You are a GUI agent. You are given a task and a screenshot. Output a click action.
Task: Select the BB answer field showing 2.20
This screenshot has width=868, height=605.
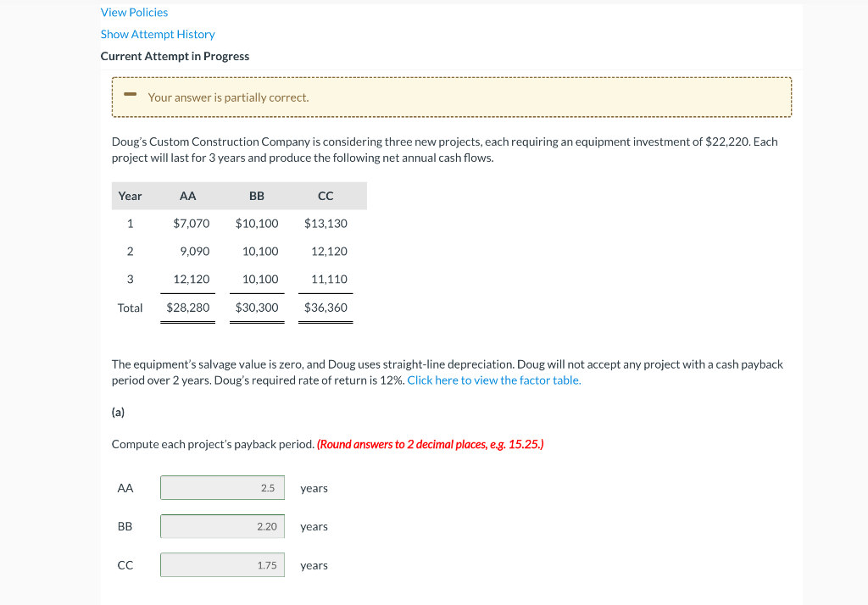point(222,526)
